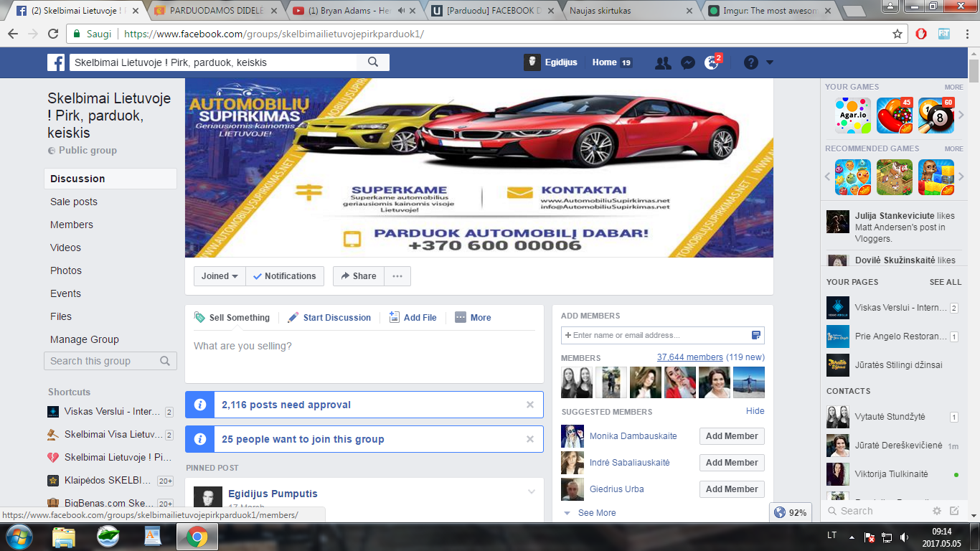This screenshot has height=551, width=980.
Task: Open File Explorer from the taskbar
Action: 63,537
